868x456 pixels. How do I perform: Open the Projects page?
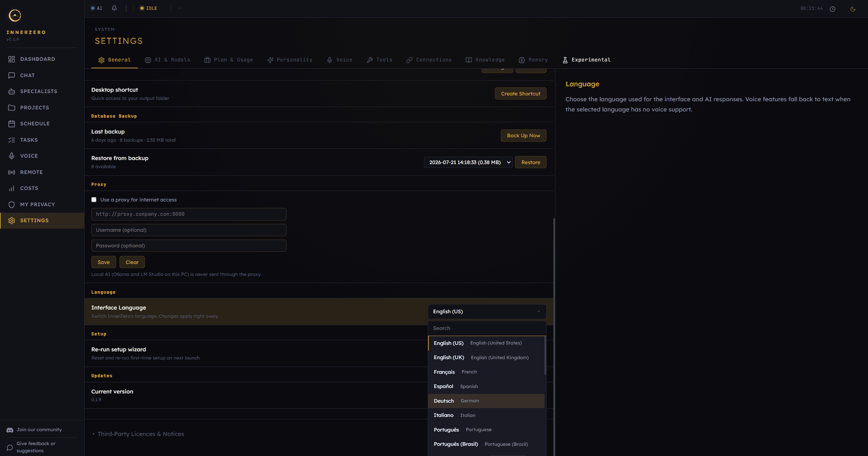click(x=42, y=108)
